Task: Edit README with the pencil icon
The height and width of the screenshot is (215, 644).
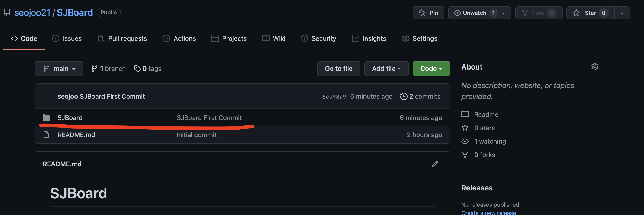Action: point(435,164)
